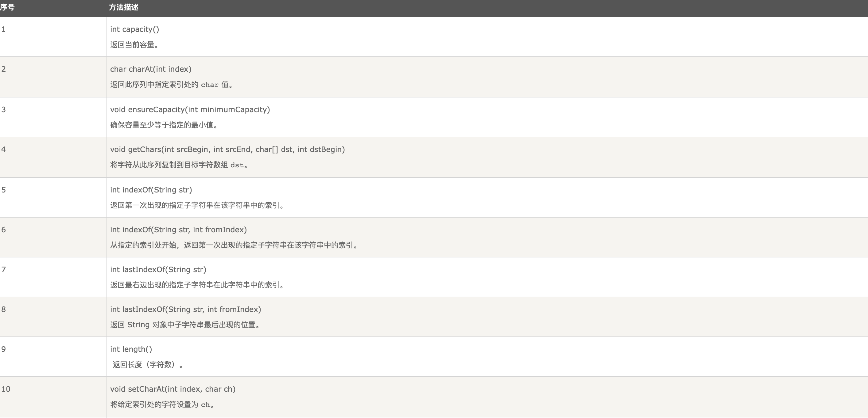Screen dimensions: 868x418
Task: Click row number 10 cell
Action: pos(6,389)
